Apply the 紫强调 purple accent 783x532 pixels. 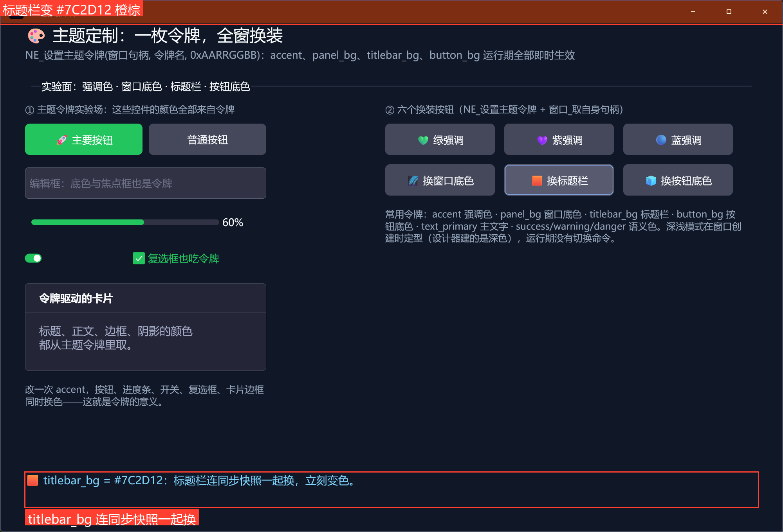(559, 139)
